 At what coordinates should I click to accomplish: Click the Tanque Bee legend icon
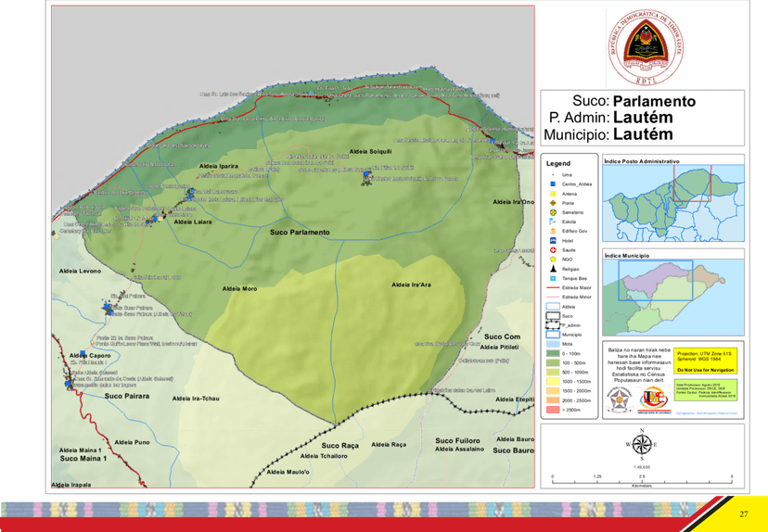coord(553,278)
